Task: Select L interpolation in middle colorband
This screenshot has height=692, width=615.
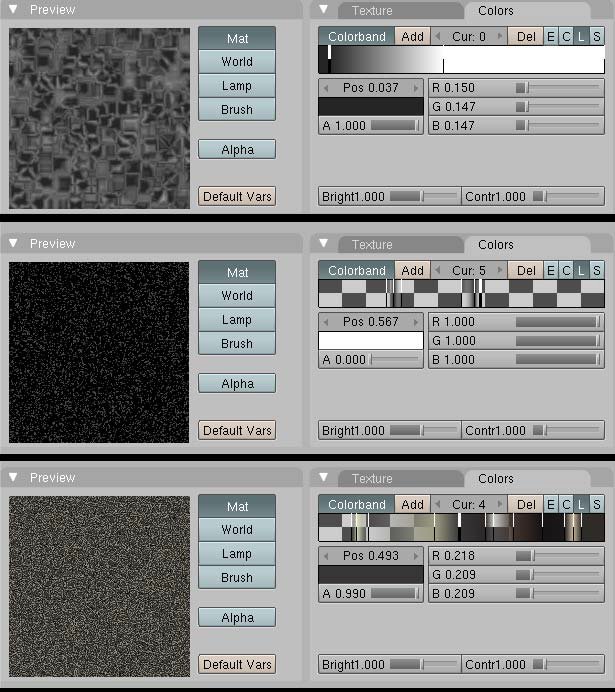Action: tap(581, 271)
